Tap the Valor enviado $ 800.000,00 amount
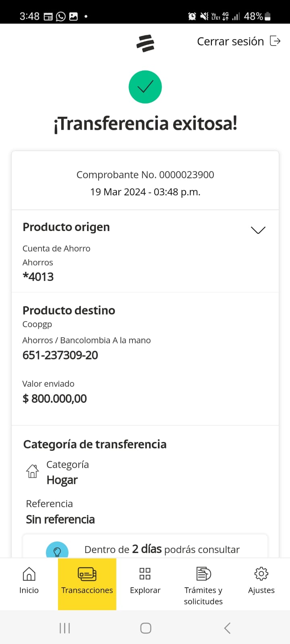The height and width of the screenshot is (644, 290). click(x=55, y=398)
